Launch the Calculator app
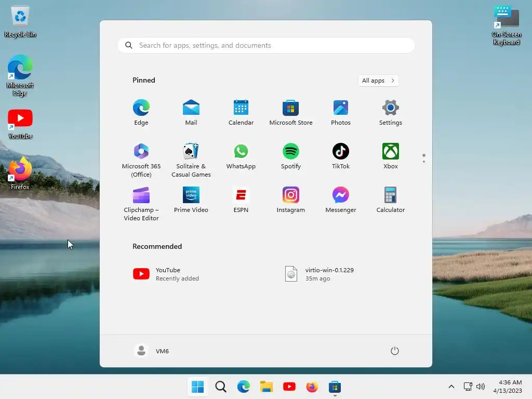 pyautogui.click(x=391, y=200)
